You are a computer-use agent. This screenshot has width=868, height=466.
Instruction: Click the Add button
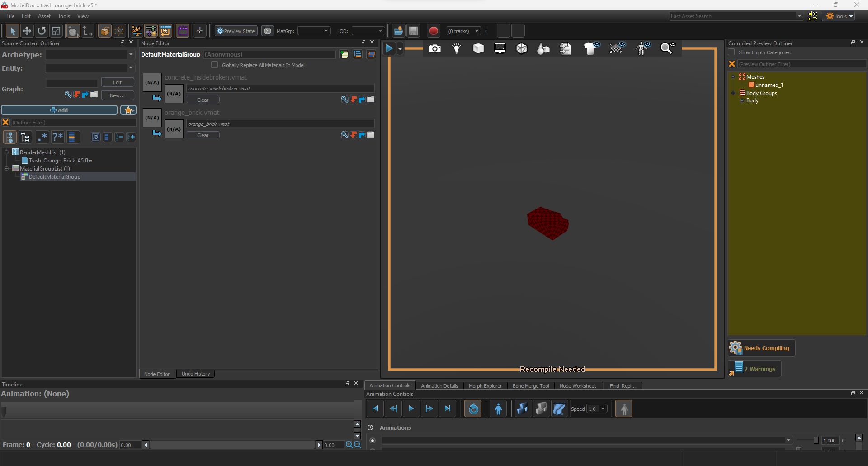(59, 110)
